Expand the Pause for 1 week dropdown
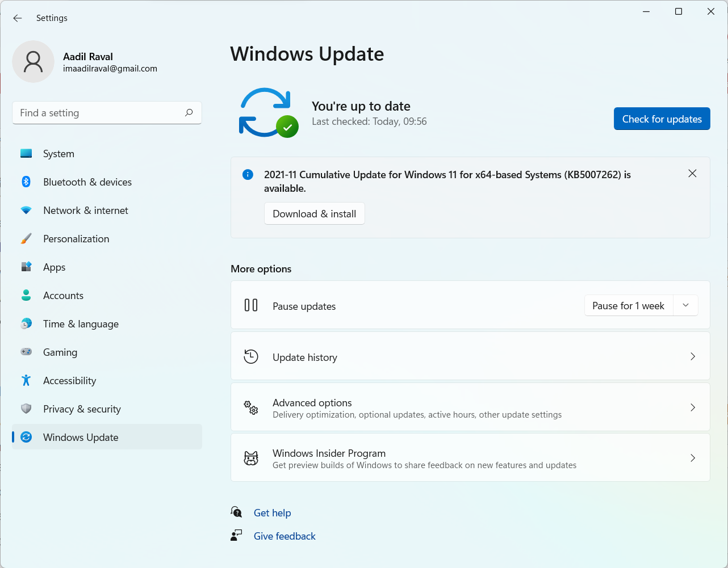The height and width of the screenshot is (568, 728). coord(685,305)
